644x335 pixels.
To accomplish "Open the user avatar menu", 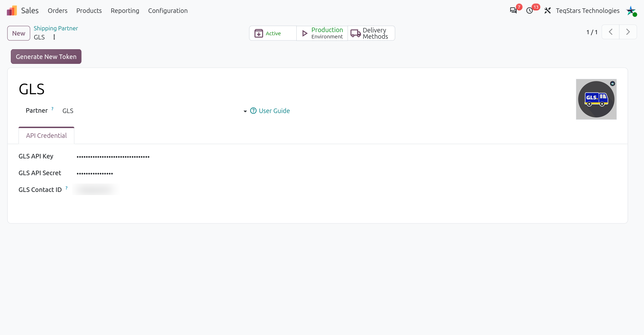I will [x=631, y=11].
